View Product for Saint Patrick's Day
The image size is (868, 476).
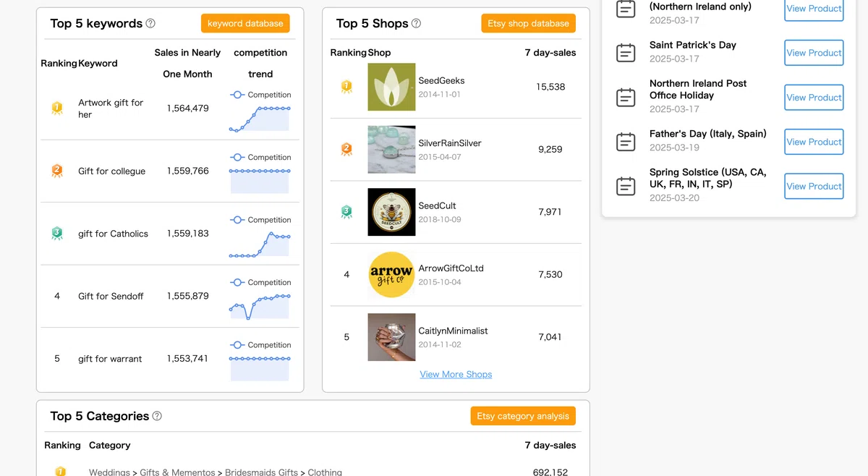point(814,53)
